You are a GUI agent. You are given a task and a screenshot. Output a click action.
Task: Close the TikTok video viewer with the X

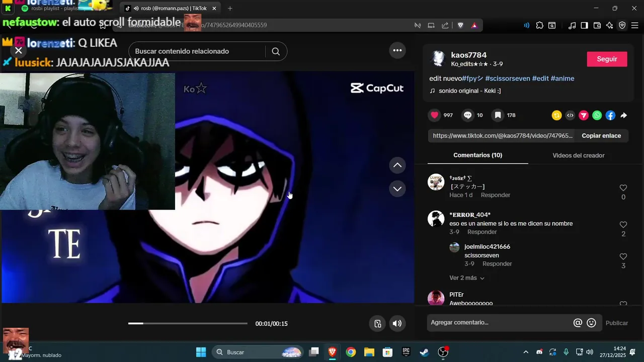pyautogui.click(x=19, y=50)
